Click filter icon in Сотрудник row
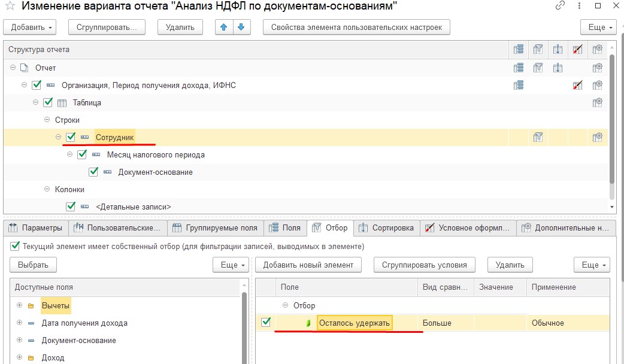 (x=538, y=137)
